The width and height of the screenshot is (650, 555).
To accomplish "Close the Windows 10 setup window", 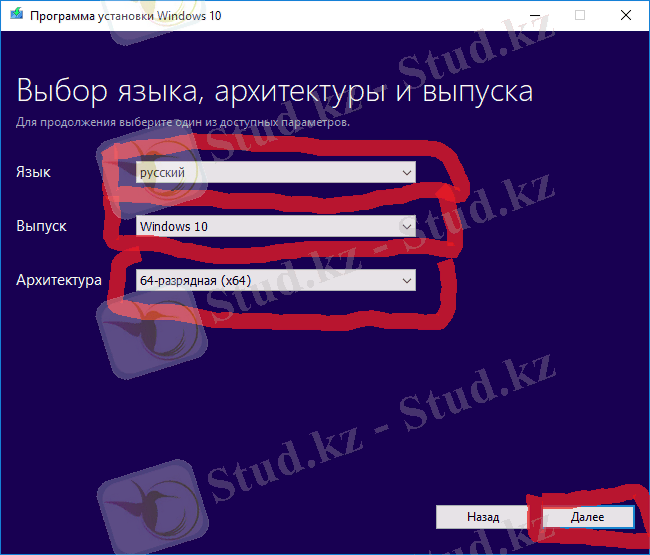I will [626, 15].
